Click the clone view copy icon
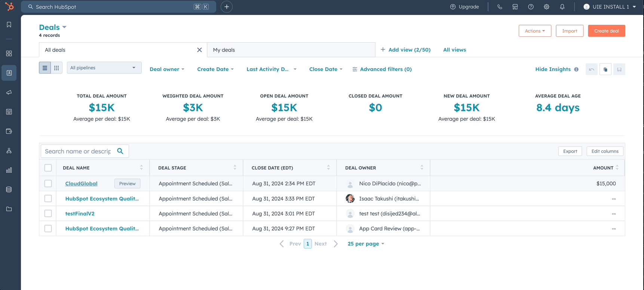Viewport: 644px width, 290px height. point(605,69)
